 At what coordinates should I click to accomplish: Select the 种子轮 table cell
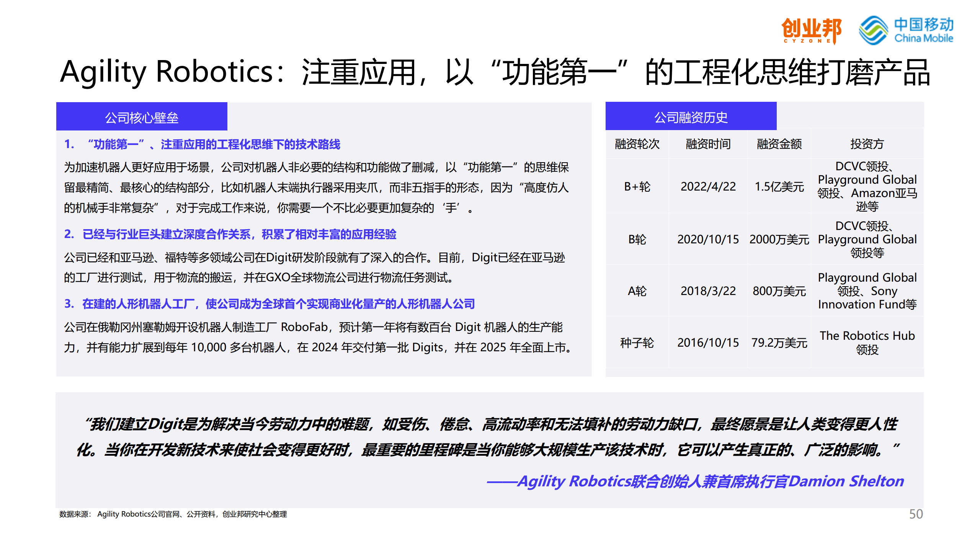637,342
